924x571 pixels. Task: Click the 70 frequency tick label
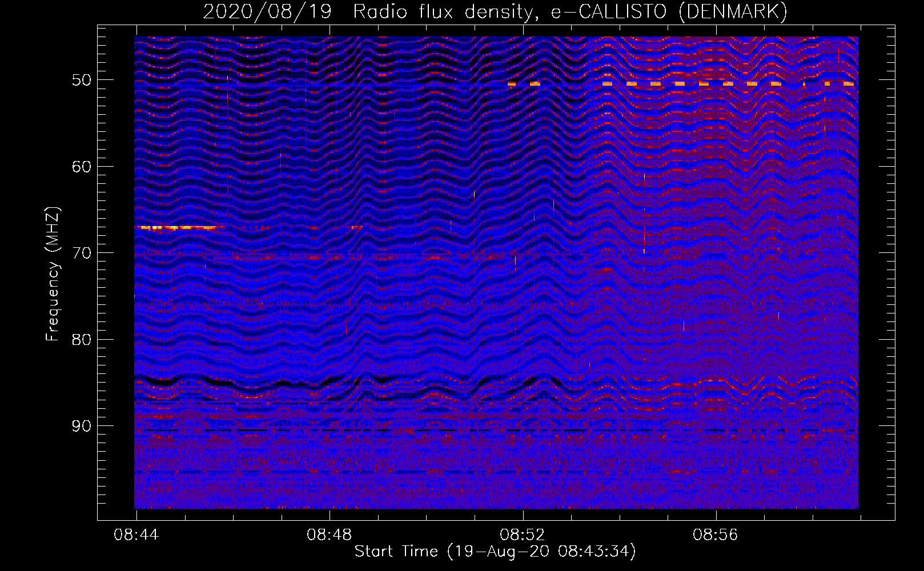[82, 253]
